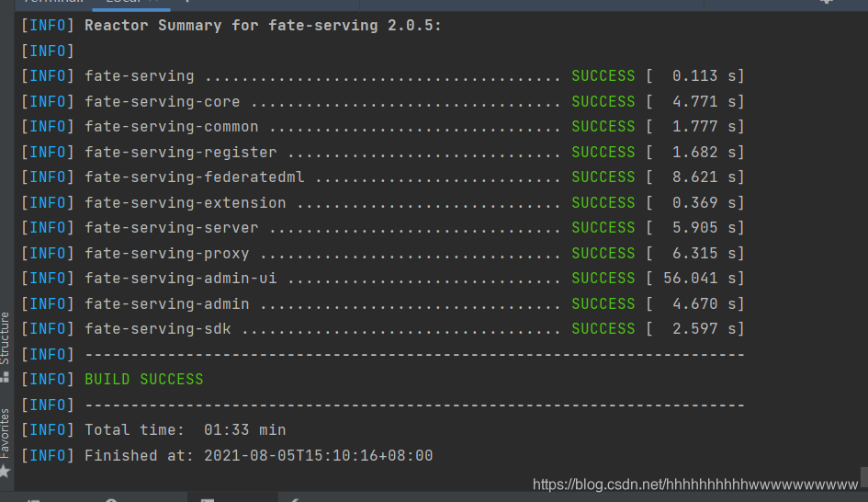Click the 'fate-serving-proxy' module name
The height and width of the screenshot is (502, 868).
pyautogui.click(x=166, y=253)
